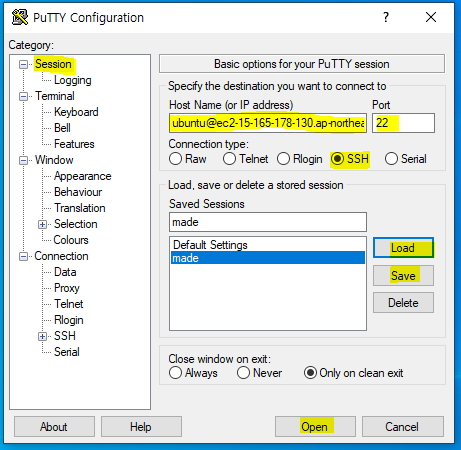Click the Load button
The width and height of the screenshot is (461, 450).
[403, 248]
